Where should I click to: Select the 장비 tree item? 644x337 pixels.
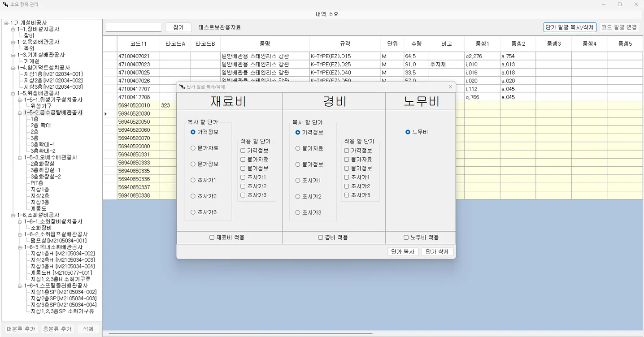click(29, 35)
